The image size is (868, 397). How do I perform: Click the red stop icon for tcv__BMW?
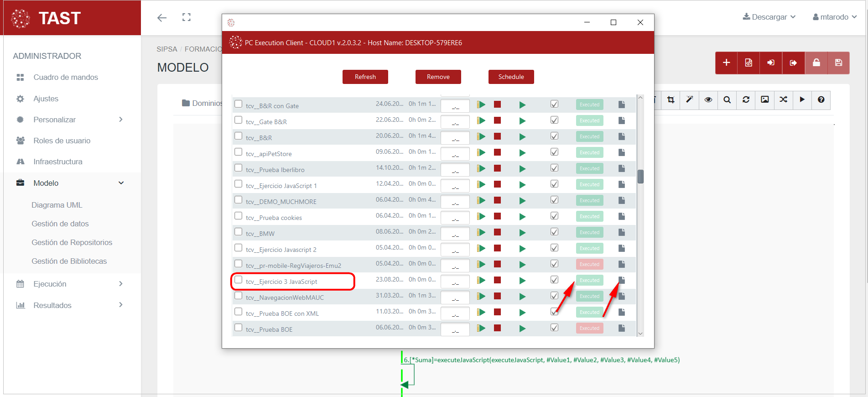click(497, 232)
